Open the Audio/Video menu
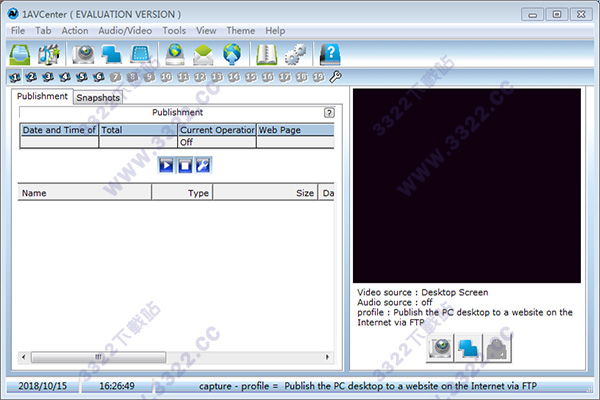The image size is (600, 400). (x=125, y=31)
